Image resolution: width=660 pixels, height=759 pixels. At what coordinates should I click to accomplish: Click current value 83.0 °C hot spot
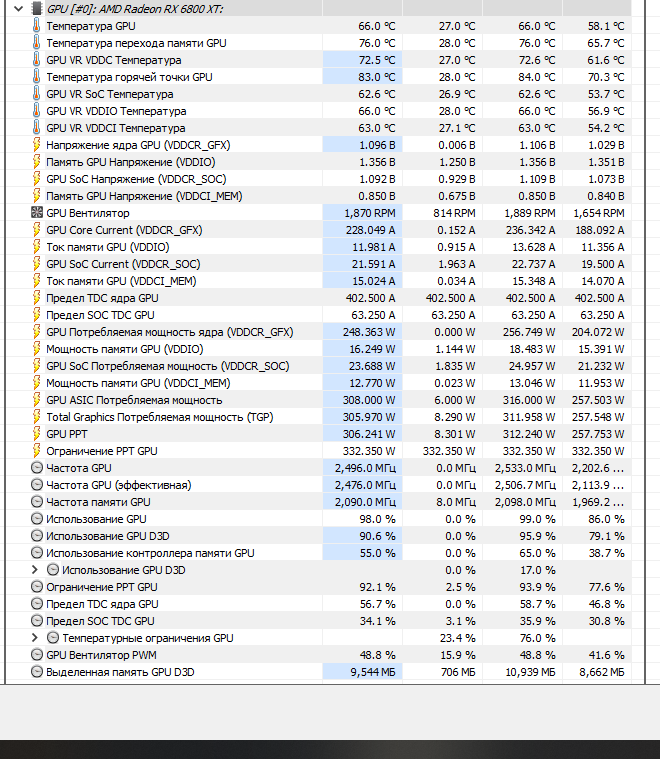pyautogui.click(x=377, y=77)
